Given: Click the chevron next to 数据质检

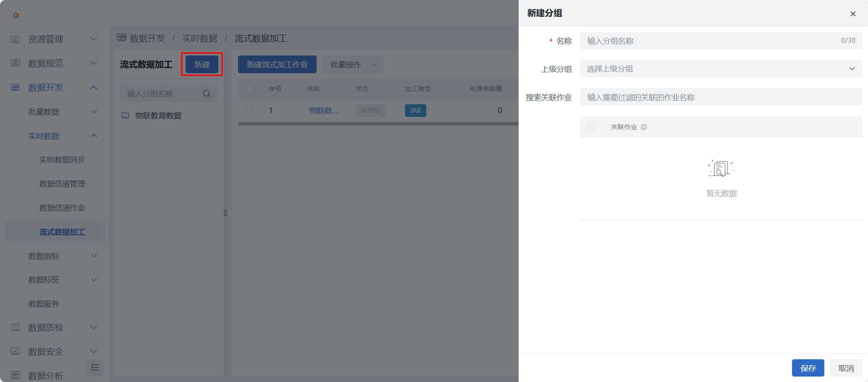Looking at the screenshot, I should pyautogui.click(x=94, y=327).
